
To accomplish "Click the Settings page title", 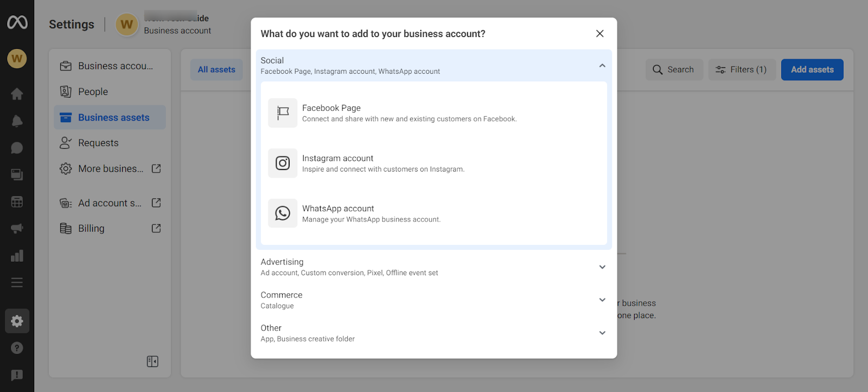I will 72,24.
